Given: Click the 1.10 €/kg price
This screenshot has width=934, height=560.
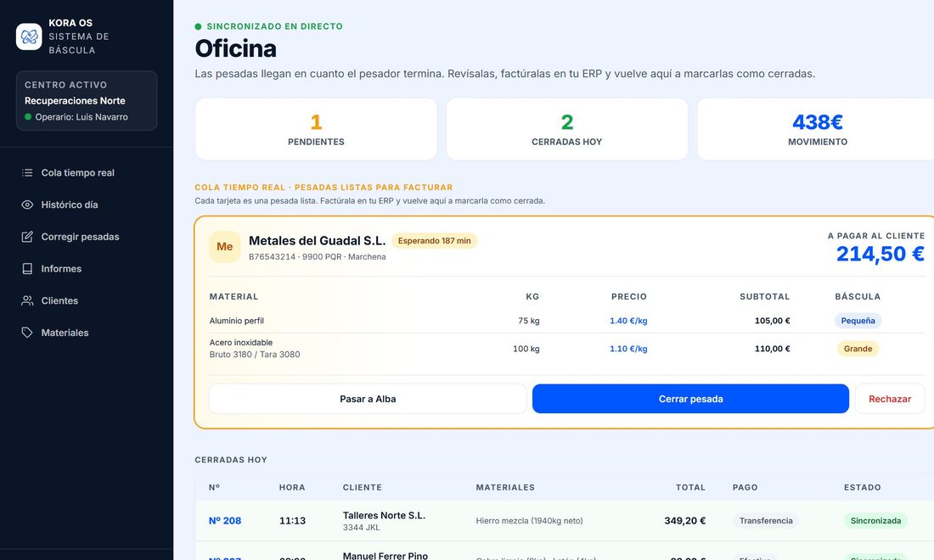Looking at the screenshot, I should pyautogui.click(x=628, y=349).
